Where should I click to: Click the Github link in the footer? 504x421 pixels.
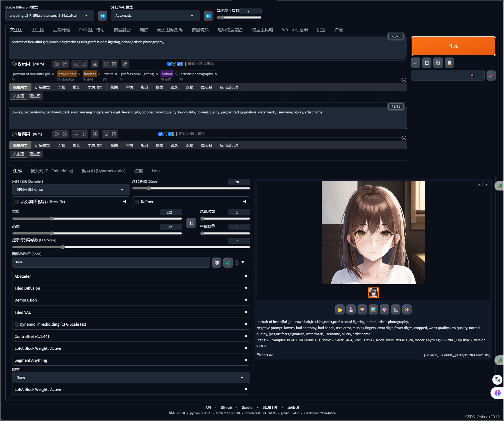(x=226, y=407)
